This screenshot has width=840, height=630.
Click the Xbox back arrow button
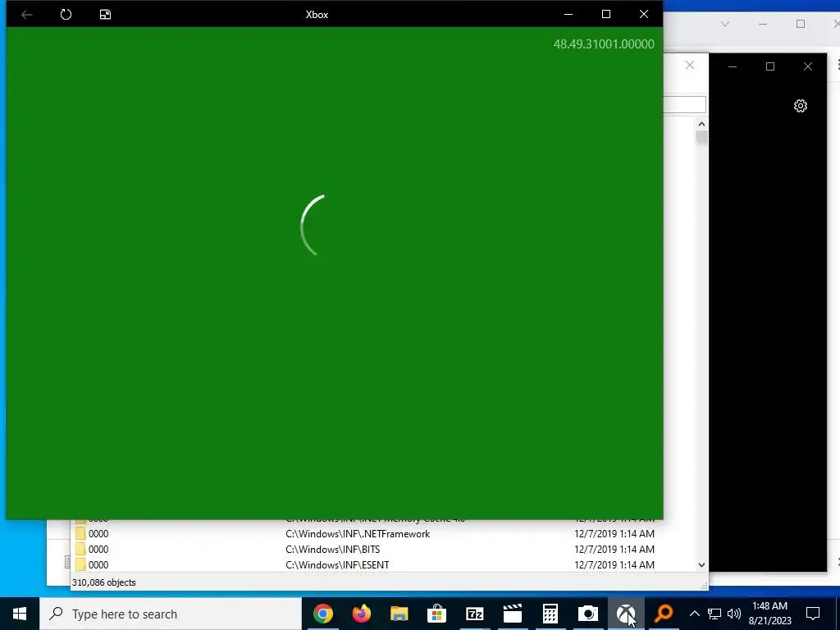coord(26,15)
